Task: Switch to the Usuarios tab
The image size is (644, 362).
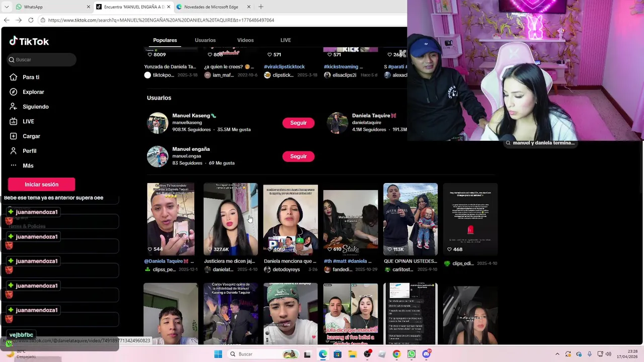Action: [x=205, y=40]
